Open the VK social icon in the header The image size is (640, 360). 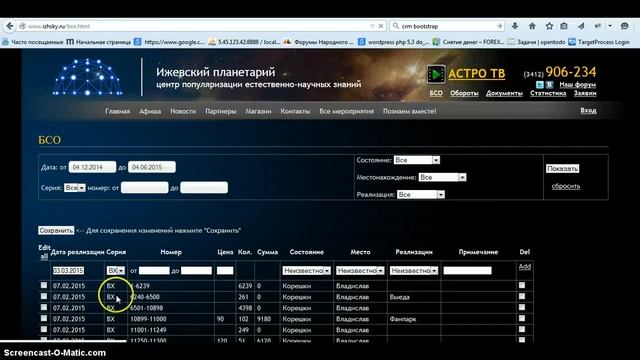(x=549, y=84)
